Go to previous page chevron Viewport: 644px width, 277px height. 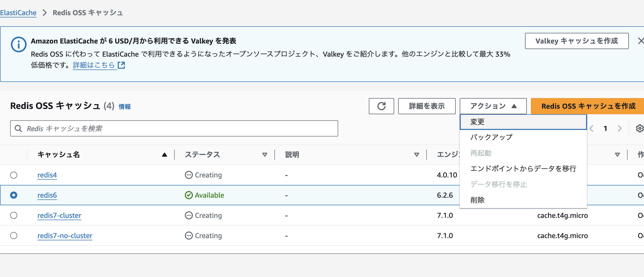592,129
